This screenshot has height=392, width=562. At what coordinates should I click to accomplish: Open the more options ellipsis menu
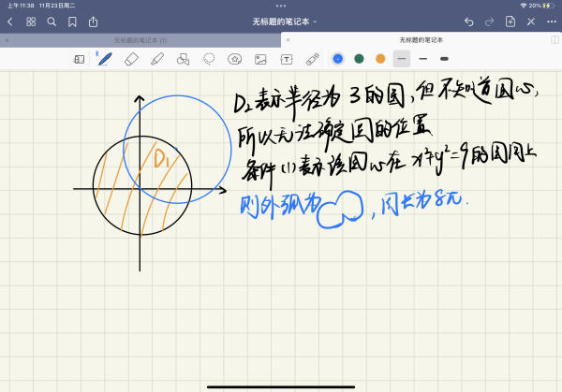[552, 21]
